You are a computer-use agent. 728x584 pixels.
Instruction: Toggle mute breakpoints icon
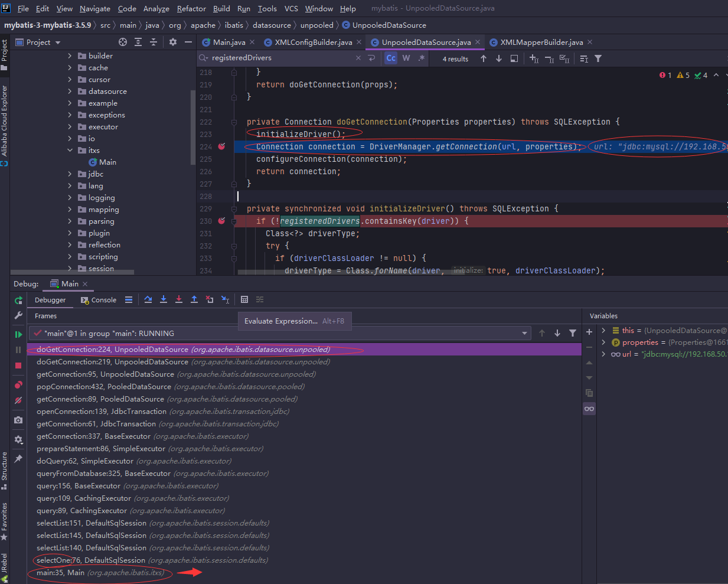18,400
